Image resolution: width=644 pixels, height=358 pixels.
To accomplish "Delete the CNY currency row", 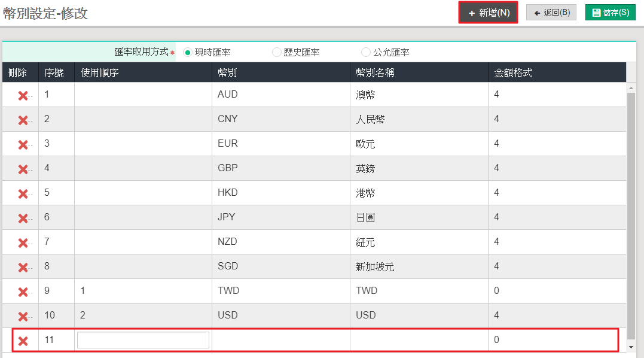I will [23, 120].
